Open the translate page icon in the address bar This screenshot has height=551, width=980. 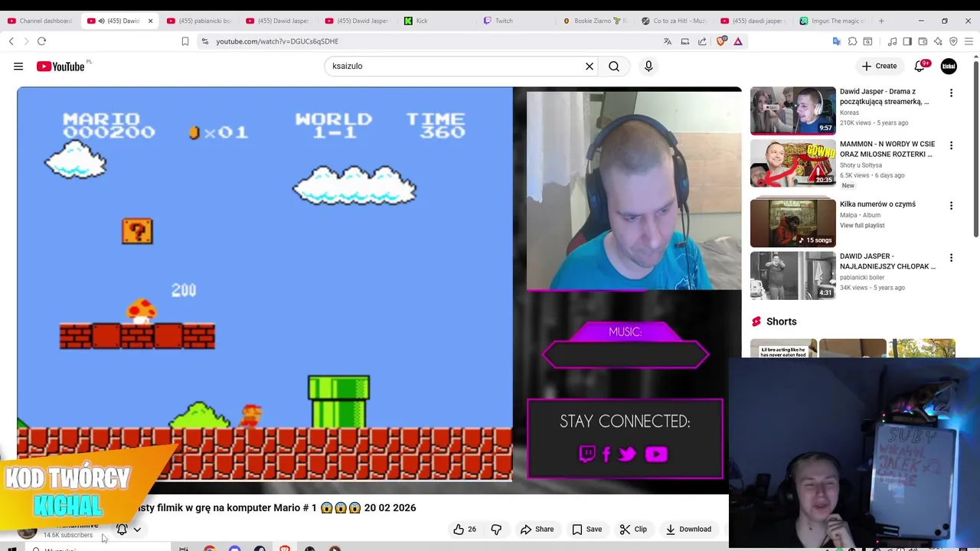[x=668, y=41]
